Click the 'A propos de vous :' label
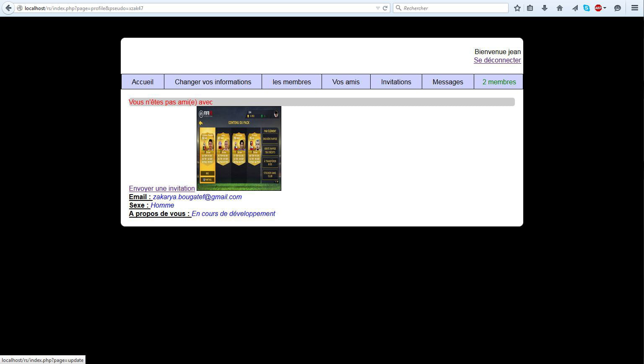644x364 pixels. point(160,213)
